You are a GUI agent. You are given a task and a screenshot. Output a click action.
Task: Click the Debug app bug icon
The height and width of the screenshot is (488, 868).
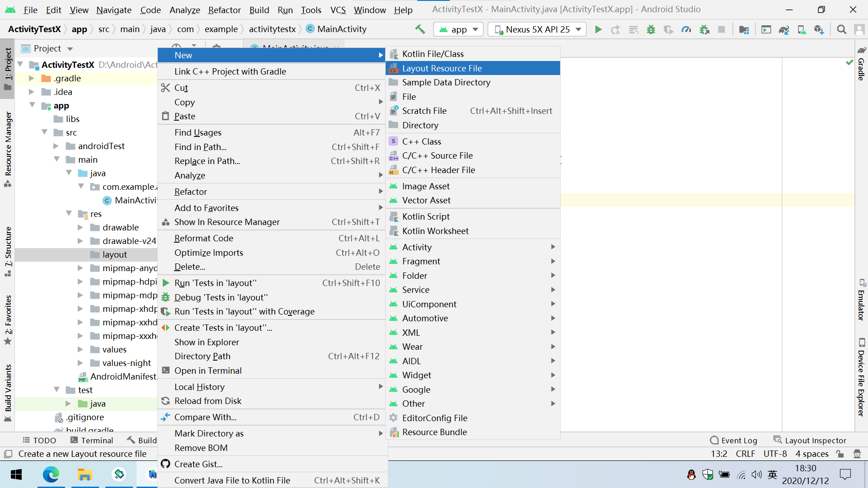[x=651, y=29]
